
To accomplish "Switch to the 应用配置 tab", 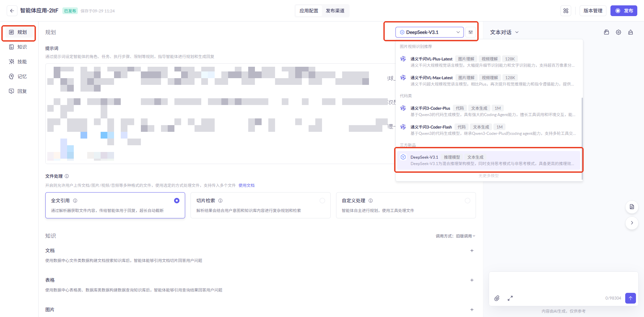I will [x=309, y=11].
